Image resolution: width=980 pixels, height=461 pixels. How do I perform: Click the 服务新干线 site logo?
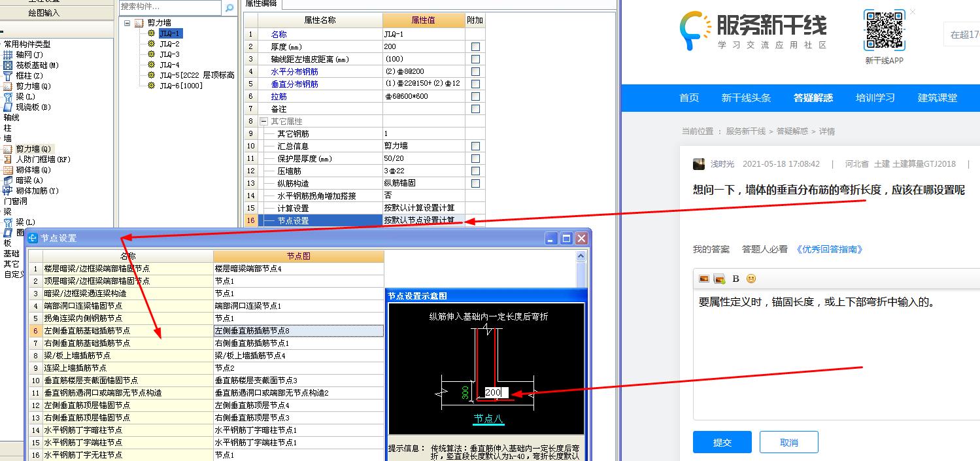pyautogui.click(x=753, y=31)
